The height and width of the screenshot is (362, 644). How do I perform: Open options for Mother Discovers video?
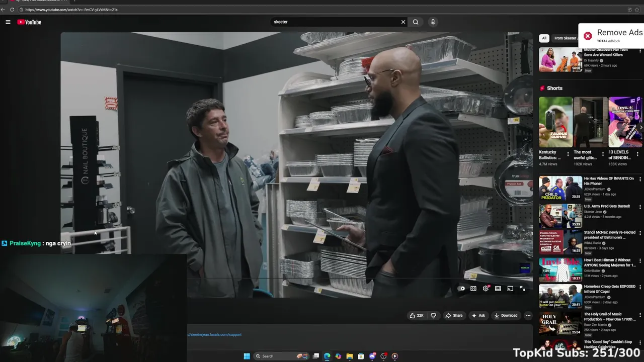[x=640, y=51]
